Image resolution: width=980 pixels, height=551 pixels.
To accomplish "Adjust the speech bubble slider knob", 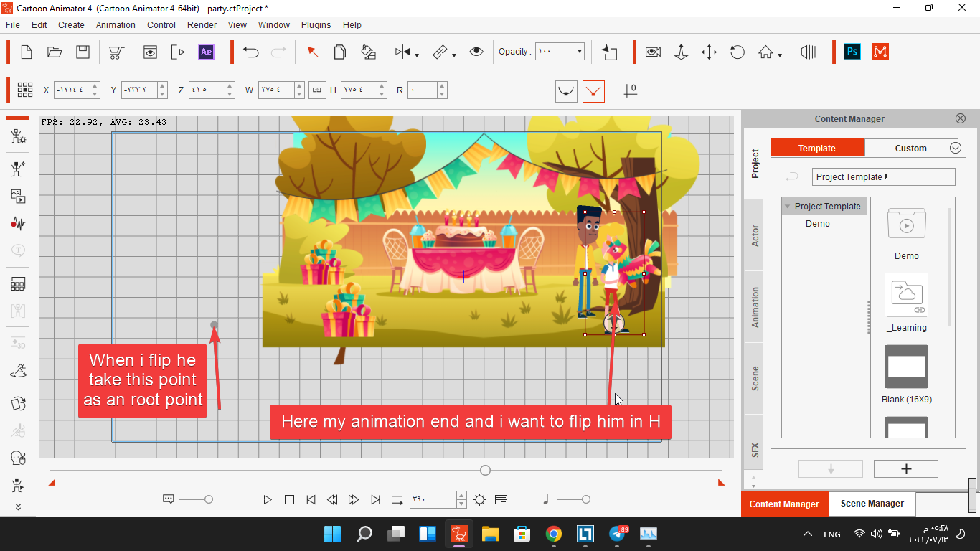I will pos(209,499).
